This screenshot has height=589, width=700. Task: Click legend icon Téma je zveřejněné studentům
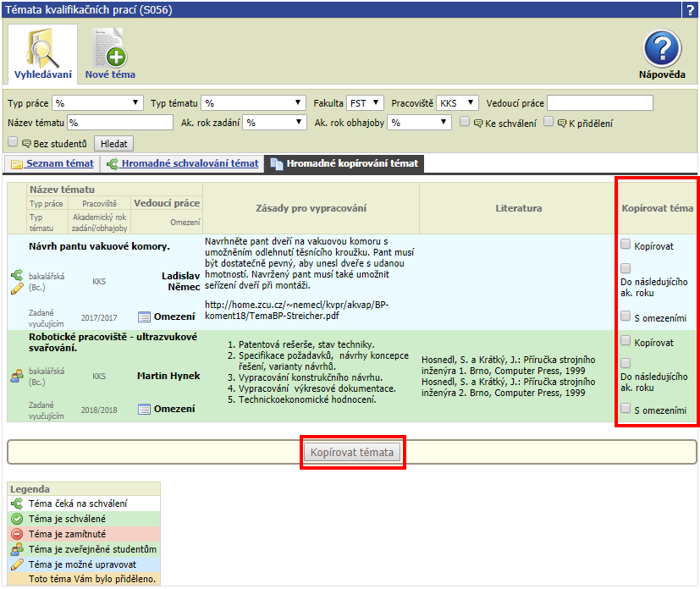tap(17, 549)
